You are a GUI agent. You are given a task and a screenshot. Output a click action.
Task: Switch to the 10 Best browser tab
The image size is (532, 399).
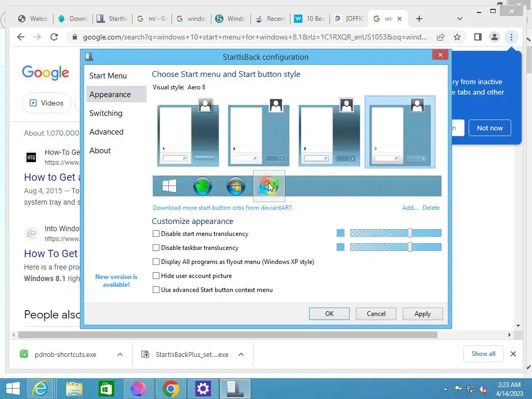tap(310, 19)
